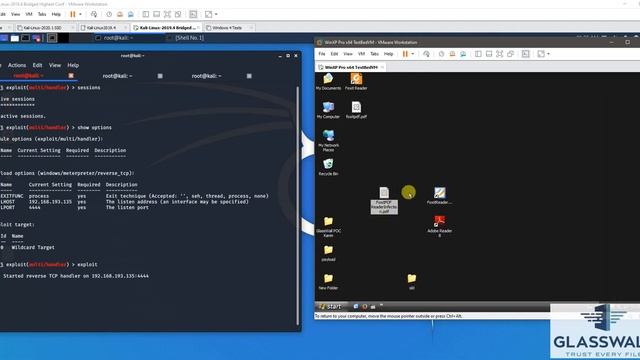Open snapshot manager in outer VMware toolbar
This screenshot has height=360, width=640.
(131, 14)
